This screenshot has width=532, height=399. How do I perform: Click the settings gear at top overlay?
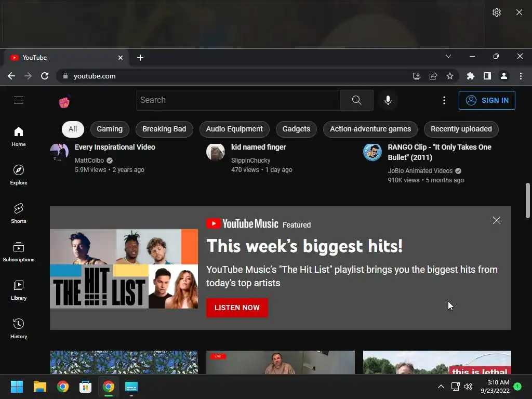point(496,12)
